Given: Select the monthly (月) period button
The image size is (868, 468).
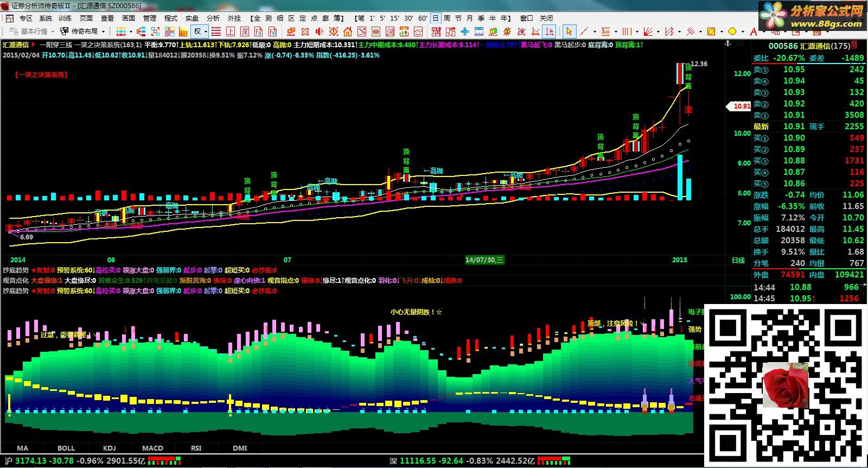Looking at the screenshot, I should point(470,18).
